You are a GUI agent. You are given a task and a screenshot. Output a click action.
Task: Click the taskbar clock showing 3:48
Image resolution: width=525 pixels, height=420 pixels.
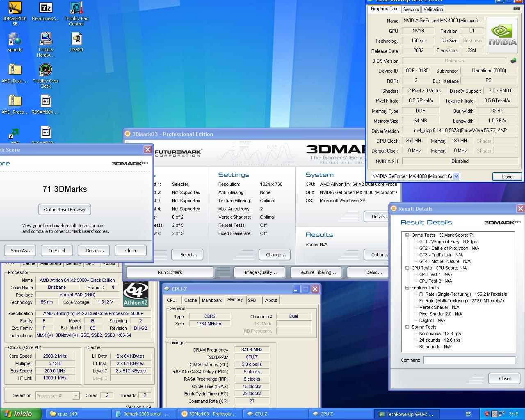click(x=514, y=414)
